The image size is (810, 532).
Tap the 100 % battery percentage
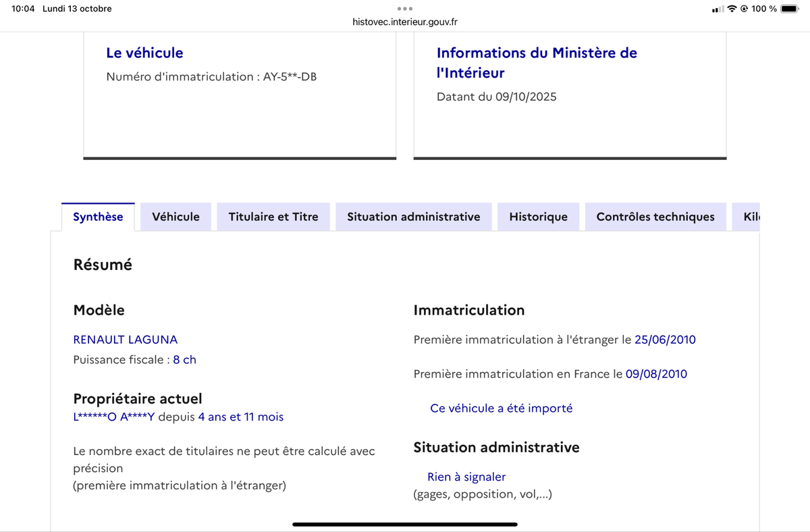click(764, 9)
